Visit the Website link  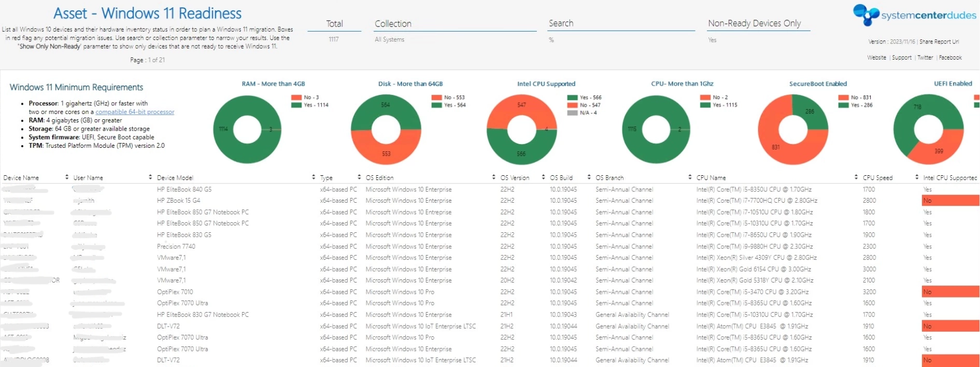click(876, 58)
